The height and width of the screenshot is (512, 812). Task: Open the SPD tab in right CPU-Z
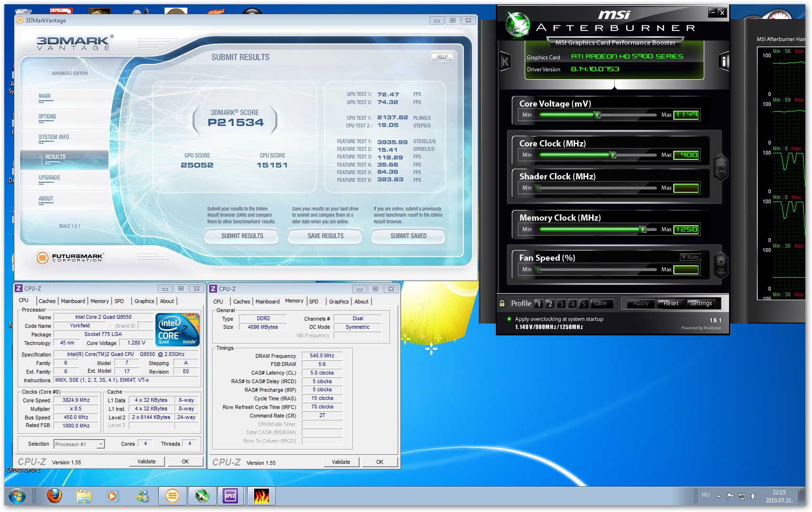coord(314,302)
